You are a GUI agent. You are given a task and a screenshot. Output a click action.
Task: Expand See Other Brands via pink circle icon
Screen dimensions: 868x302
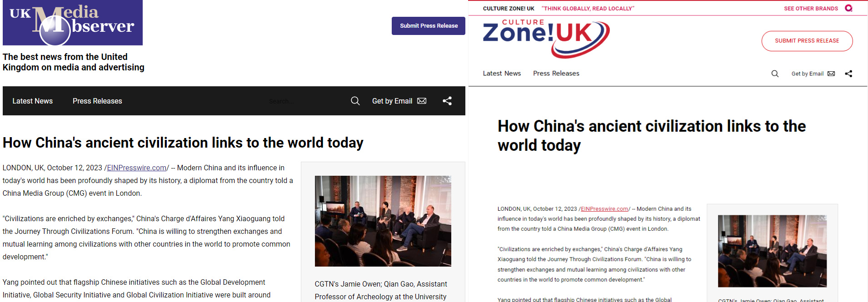tap(848, 8)
